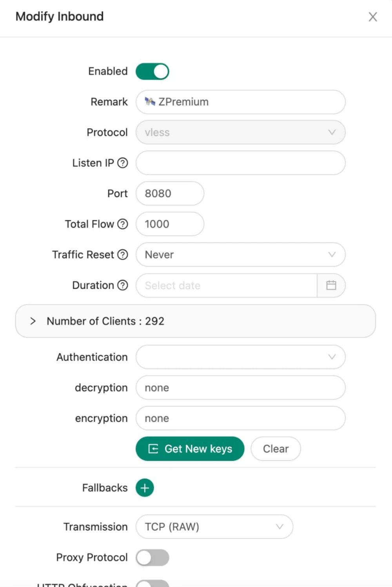392x587 pixels.
Task: Open the Authentication dropdown
Action: 240,357
